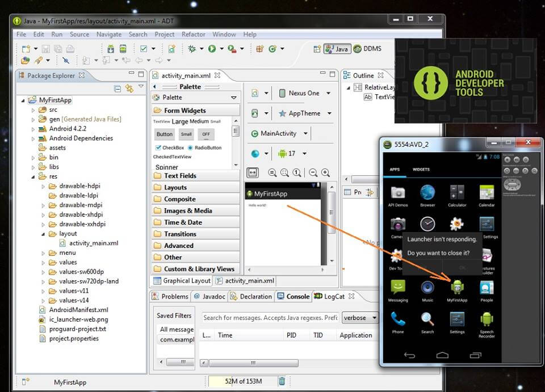Open the Android Virtual Device Manager icon
The width and height of the screenshot is (545, 392).
123,49
